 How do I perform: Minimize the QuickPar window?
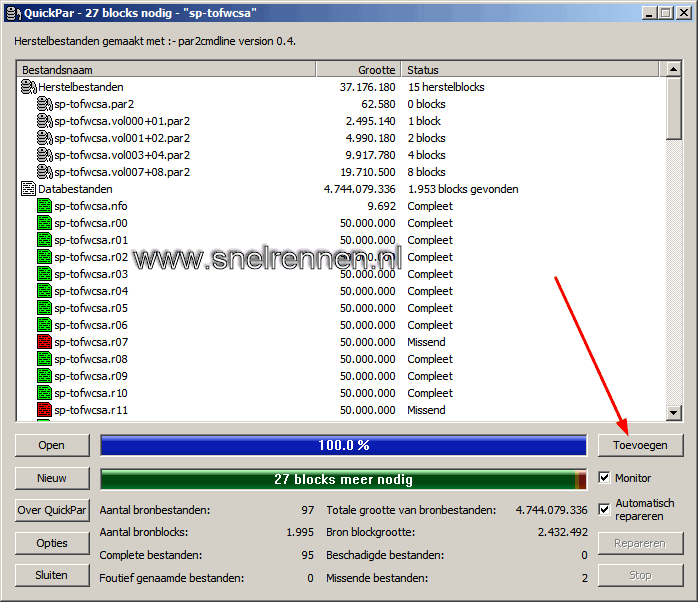[x=649, y=13]
